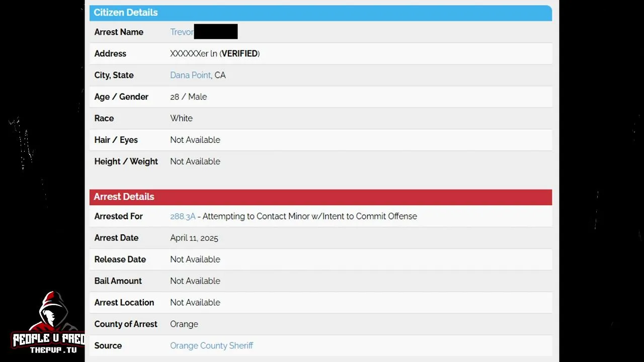644x362 pixels.
Task: Select the Attempting to Contact Minor charge description
Action: click(x=309, y=216)
